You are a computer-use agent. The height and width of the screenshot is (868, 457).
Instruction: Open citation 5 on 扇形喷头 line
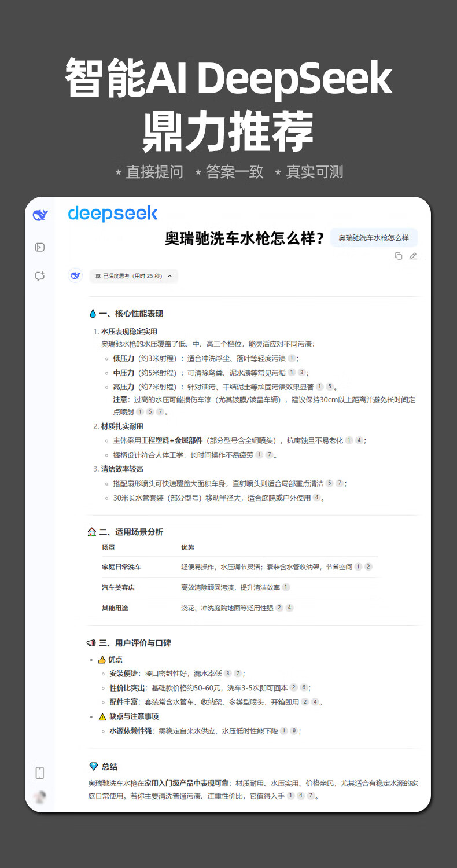329,483
